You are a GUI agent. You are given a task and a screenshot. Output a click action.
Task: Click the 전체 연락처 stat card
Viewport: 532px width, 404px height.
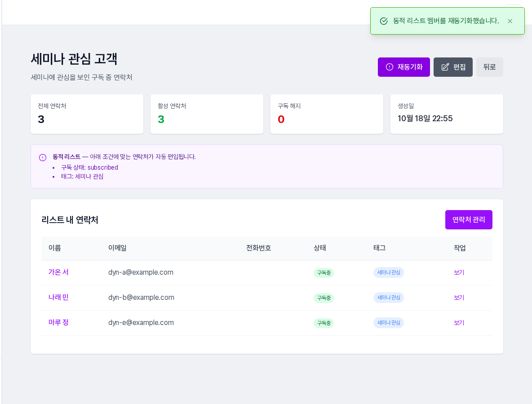(87, 114)
